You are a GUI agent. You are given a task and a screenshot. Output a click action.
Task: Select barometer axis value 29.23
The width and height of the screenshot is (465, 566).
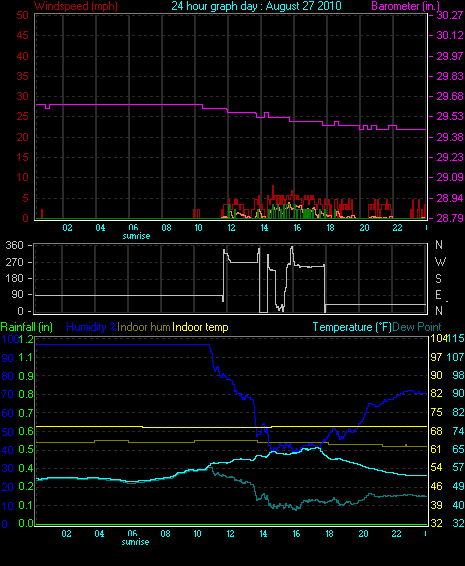[x=450, y=157]
